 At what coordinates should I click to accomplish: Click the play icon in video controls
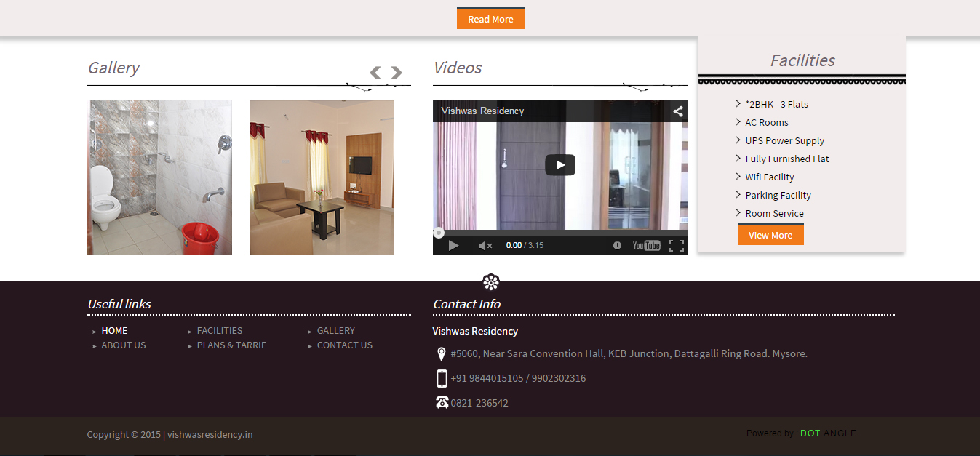(453, 246)
